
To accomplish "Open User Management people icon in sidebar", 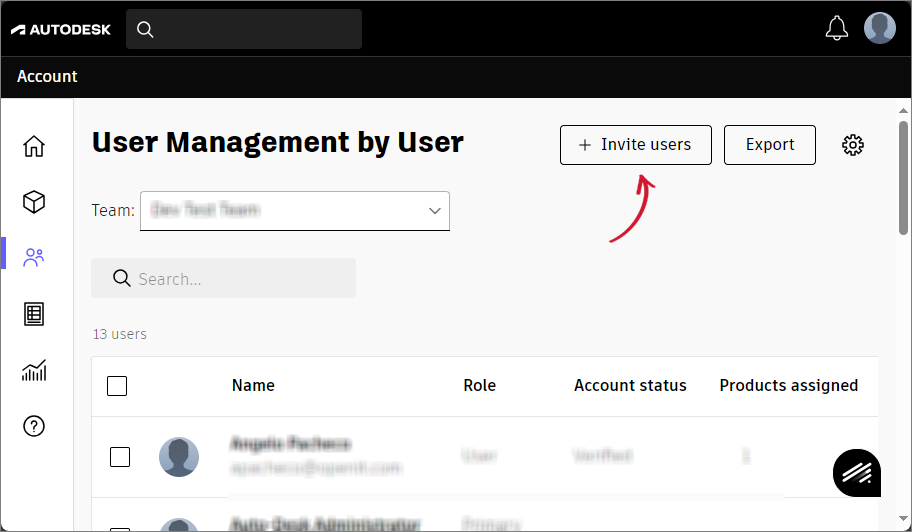I will [34, 258].
